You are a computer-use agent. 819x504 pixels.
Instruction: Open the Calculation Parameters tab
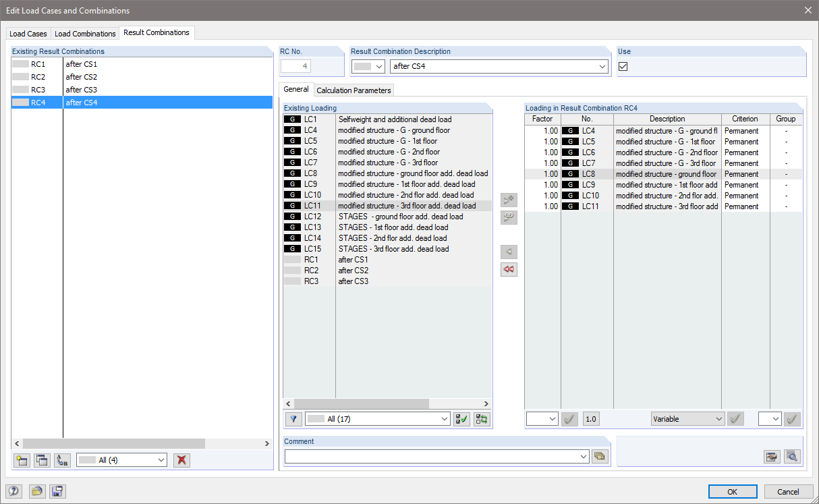point(354,90)
